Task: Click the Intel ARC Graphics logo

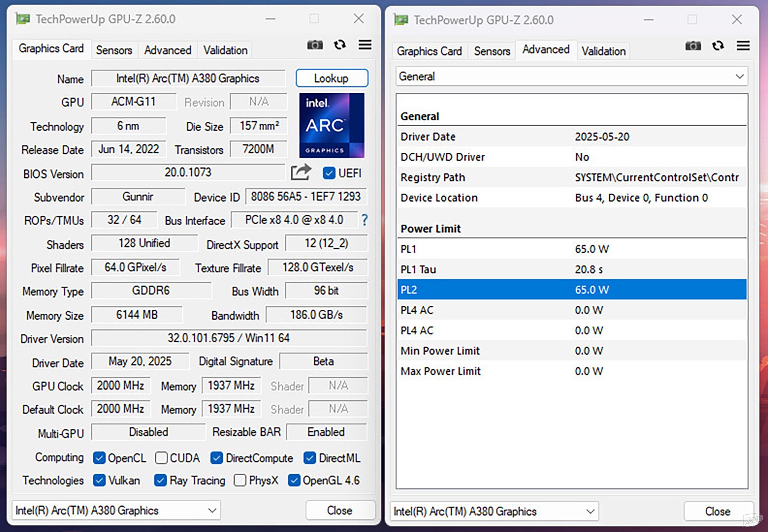Action: click(332, 126)
